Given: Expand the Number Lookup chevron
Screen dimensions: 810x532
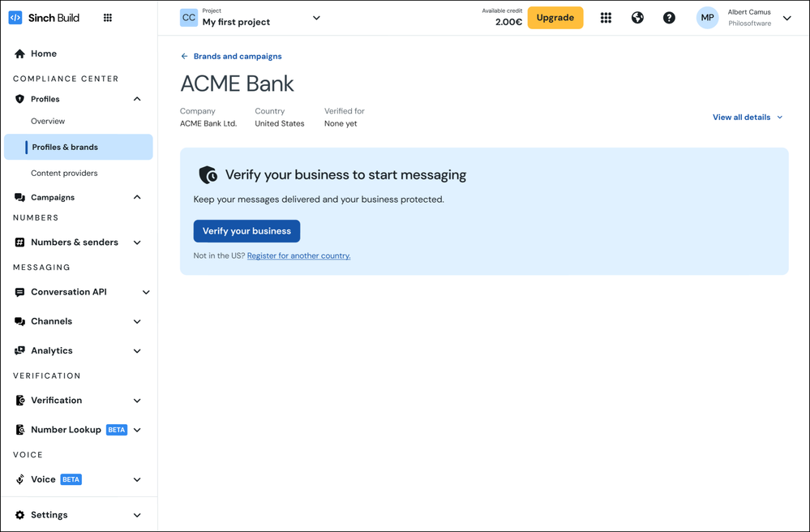Looking at the screenshot, I should point(137,431).
